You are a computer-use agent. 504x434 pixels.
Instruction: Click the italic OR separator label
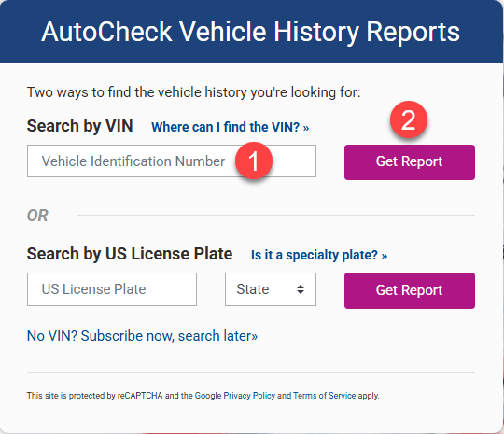coord(37,216)
